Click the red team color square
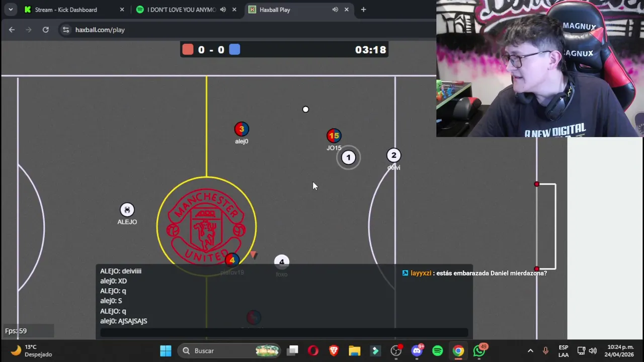This screenshot has width=644, height=362. (188, 49)
